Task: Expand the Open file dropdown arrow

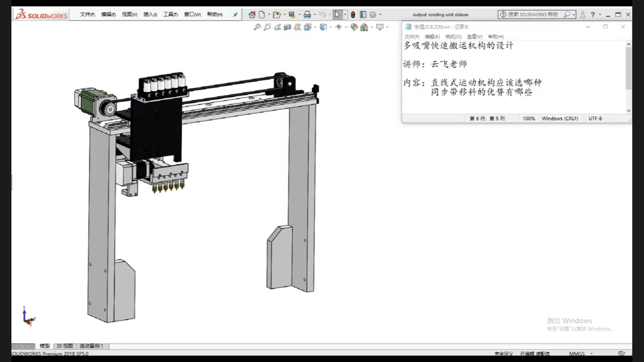Action: point(284,14)
